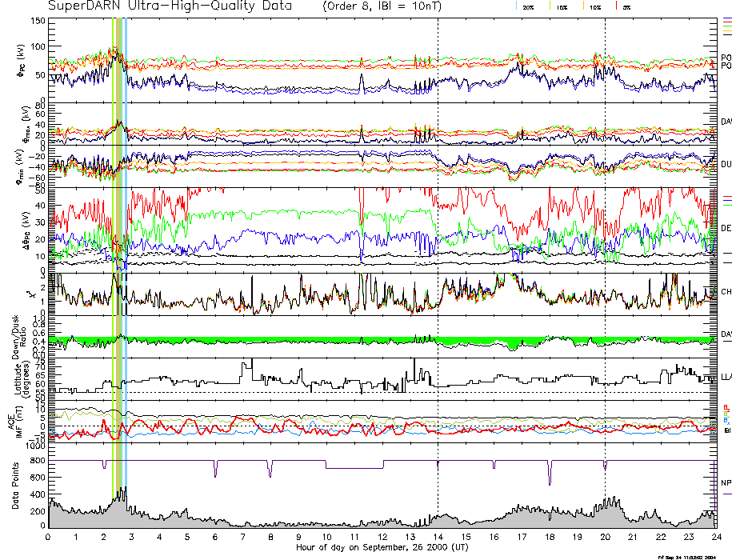
Task: Click the '(Order 8, |B| = 10nT)' subtitle
Action: tap(382, 6)
